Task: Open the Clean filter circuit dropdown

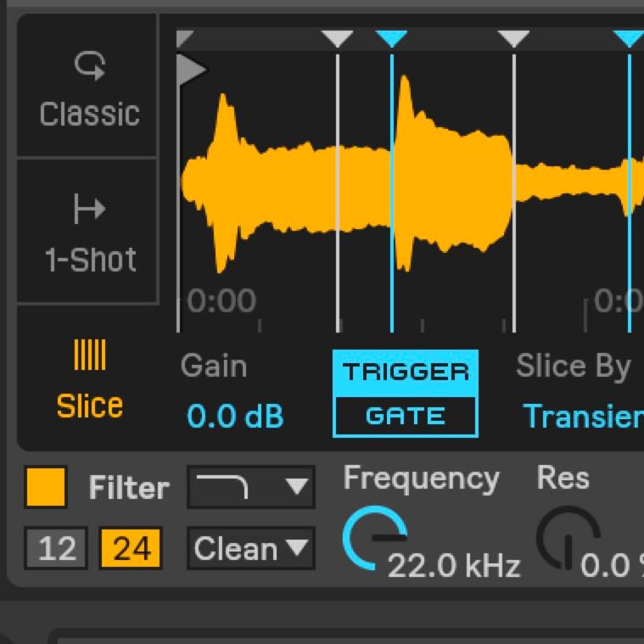Action: click(x=250, y=549)
